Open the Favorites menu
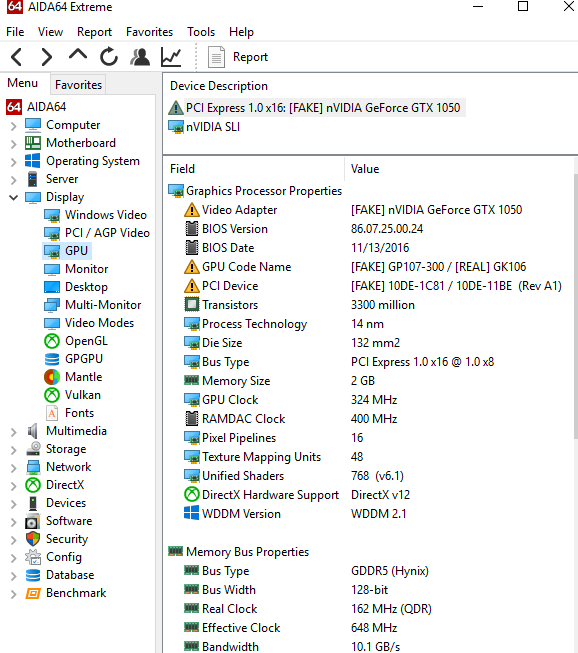Image resolution: width=578 pixels, height=653 pixels. coord(149,32)
